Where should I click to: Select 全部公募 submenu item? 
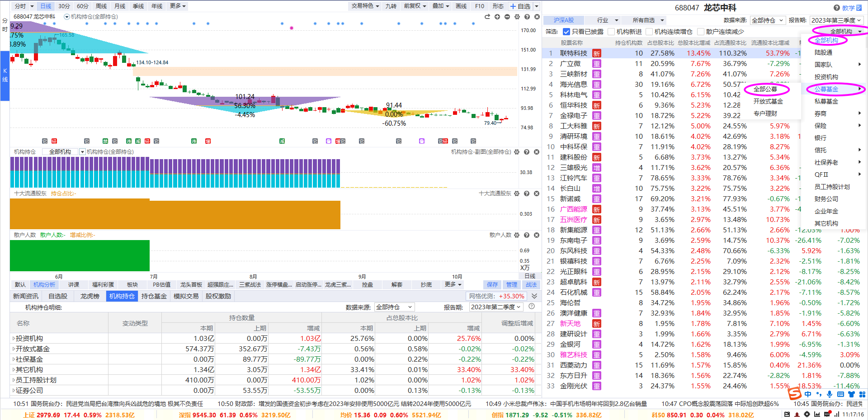tap(765, 89)
